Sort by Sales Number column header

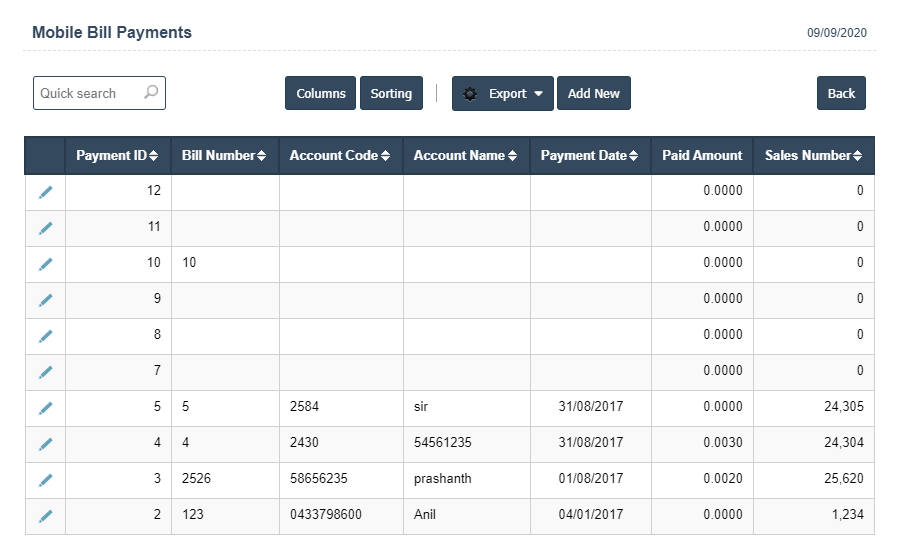pyautogui.click(x=812, y=156)
